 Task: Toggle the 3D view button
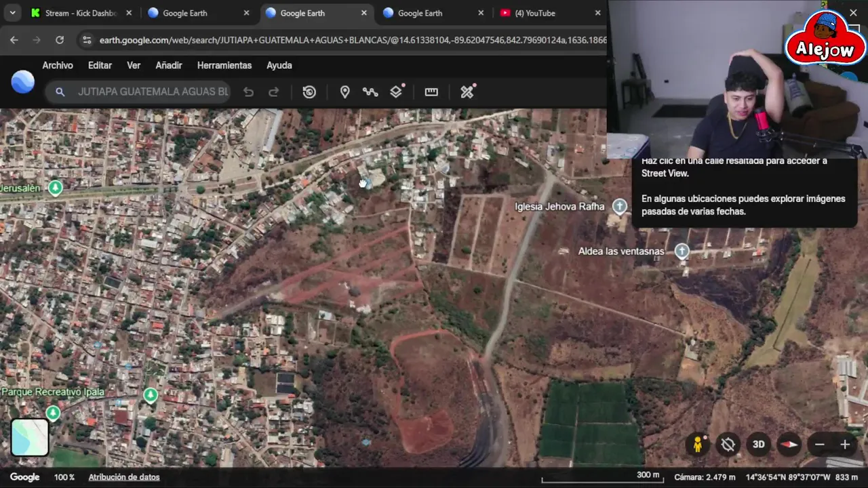click(x=759, y=445)
